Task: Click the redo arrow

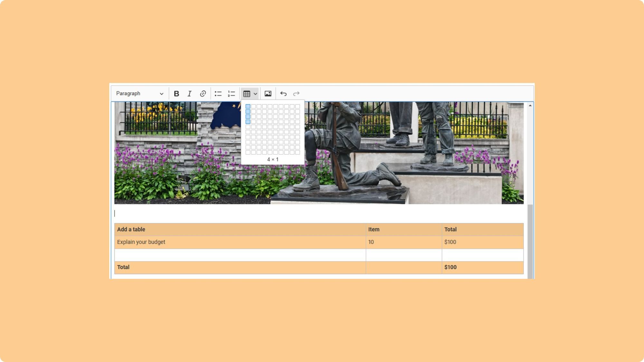Action: [296, 94]
